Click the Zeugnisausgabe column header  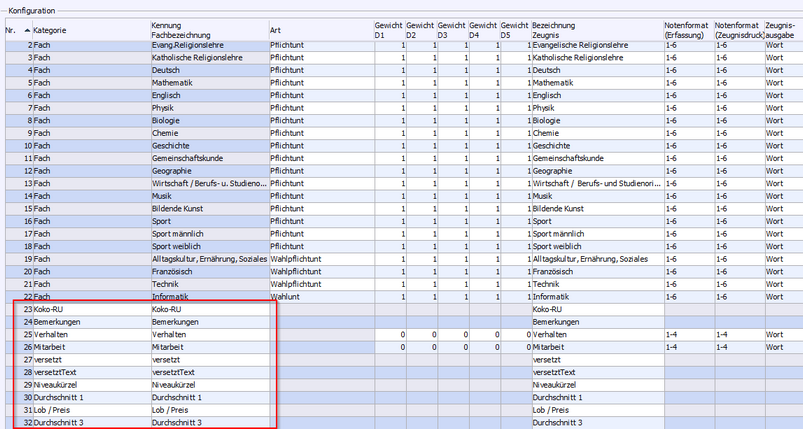click(x=782, y=28)
